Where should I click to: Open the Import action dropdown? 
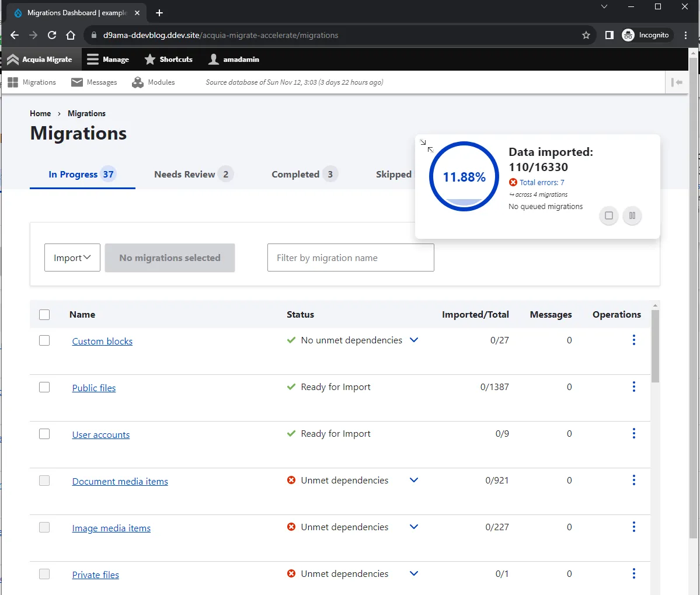72,258
